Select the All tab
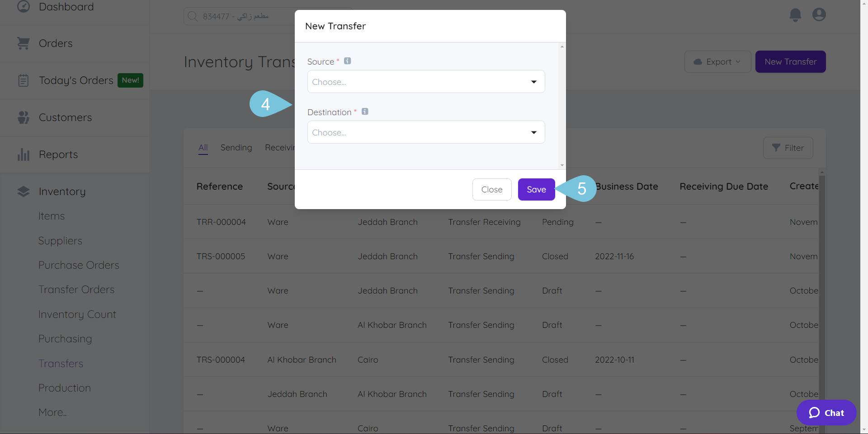The image size is (868, 434). pyautogui.click(x=203, y=147)
